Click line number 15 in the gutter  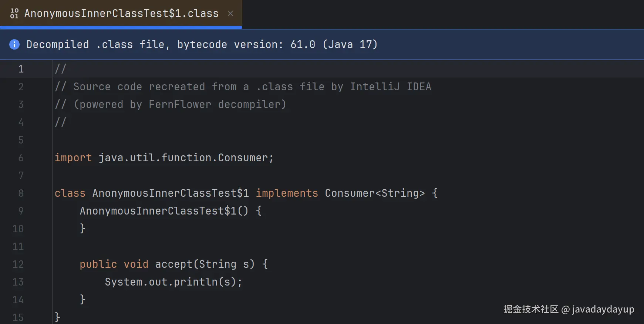click(18, 317)
